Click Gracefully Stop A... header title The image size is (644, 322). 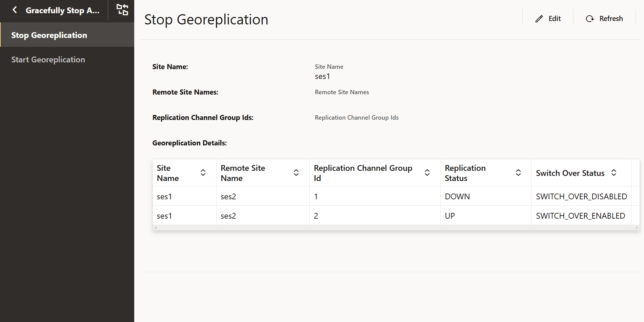63,10
